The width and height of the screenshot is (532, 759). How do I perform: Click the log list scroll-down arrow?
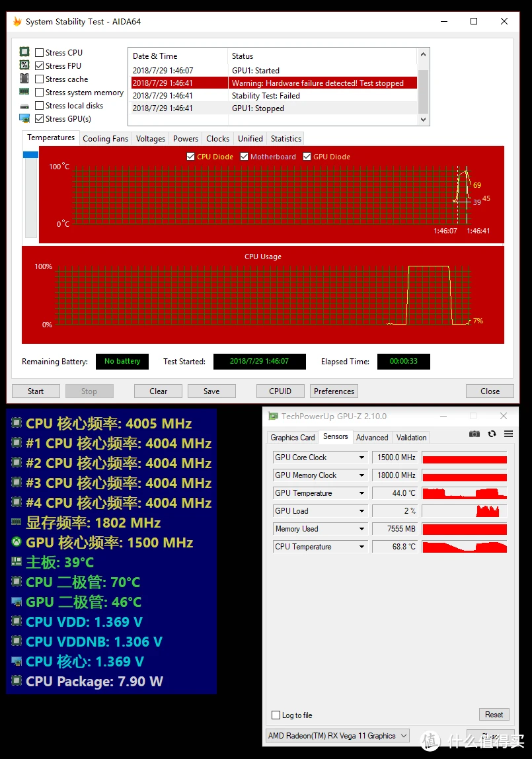[x=423, y=120]
